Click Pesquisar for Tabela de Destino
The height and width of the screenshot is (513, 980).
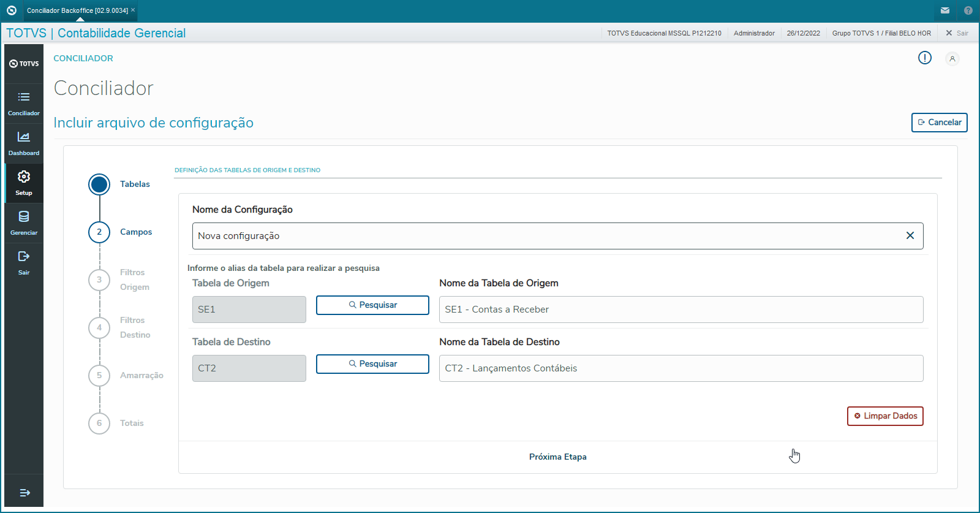pyautogui.click(x=372, y=364)
